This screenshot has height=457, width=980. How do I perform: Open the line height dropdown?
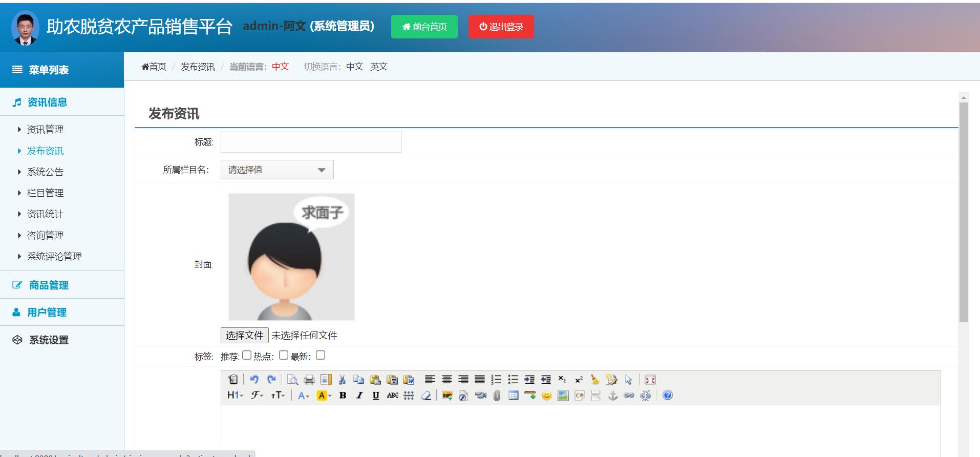(409, 396)
